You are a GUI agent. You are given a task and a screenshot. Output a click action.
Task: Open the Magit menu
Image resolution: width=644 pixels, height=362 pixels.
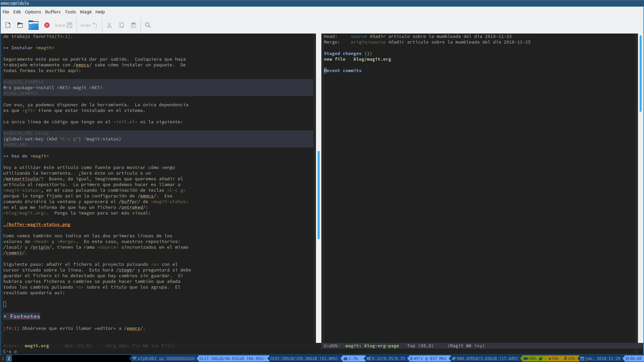[x=86, y=12]
